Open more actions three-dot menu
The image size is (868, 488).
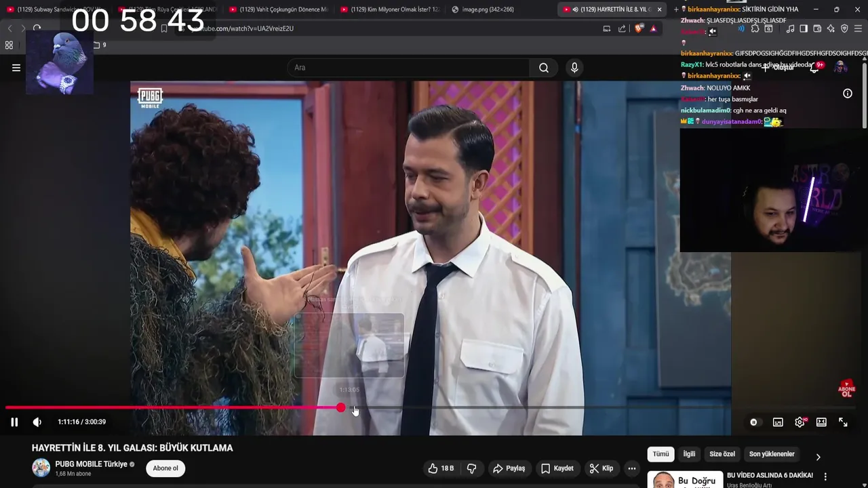click(x=632, y=468)
